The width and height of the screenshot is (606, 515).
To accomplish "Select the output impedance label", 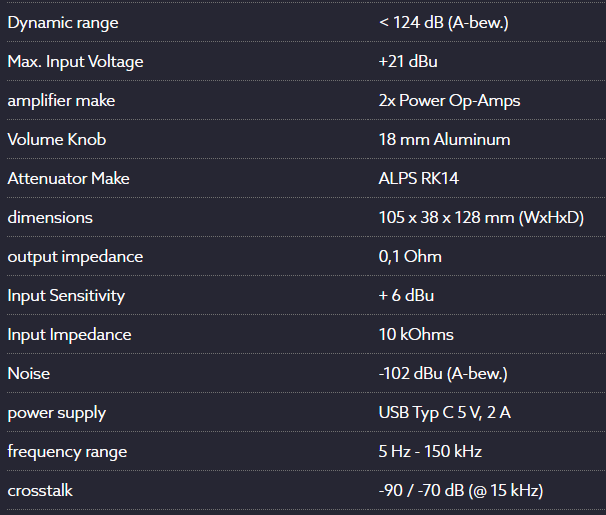I will tap(75, 256).
